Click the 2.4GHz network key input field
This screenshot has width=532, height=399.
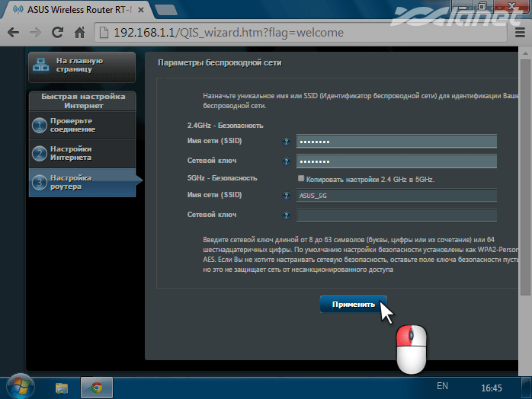[x=396, y=161]
